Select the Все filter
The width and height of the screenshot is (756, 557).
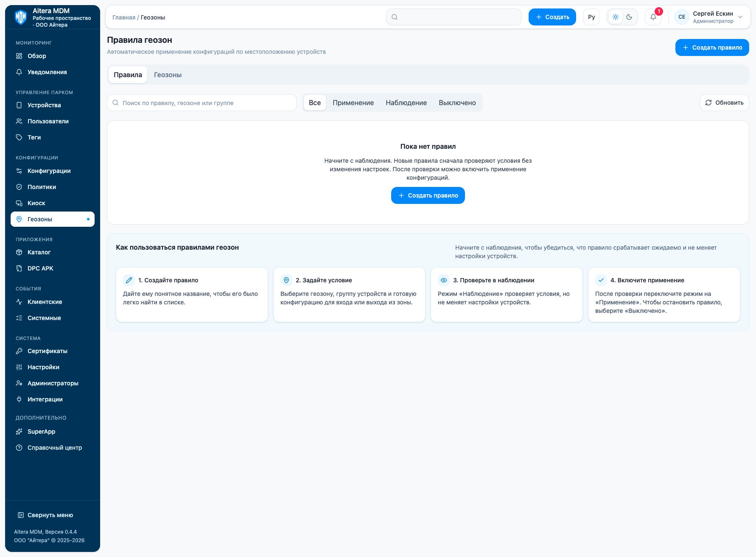(x=315, y=103)
